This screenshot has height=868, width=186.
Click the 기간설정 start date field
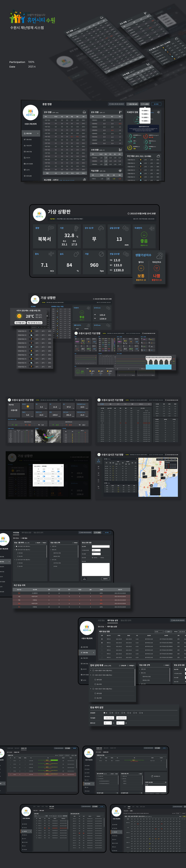[109, 718]
